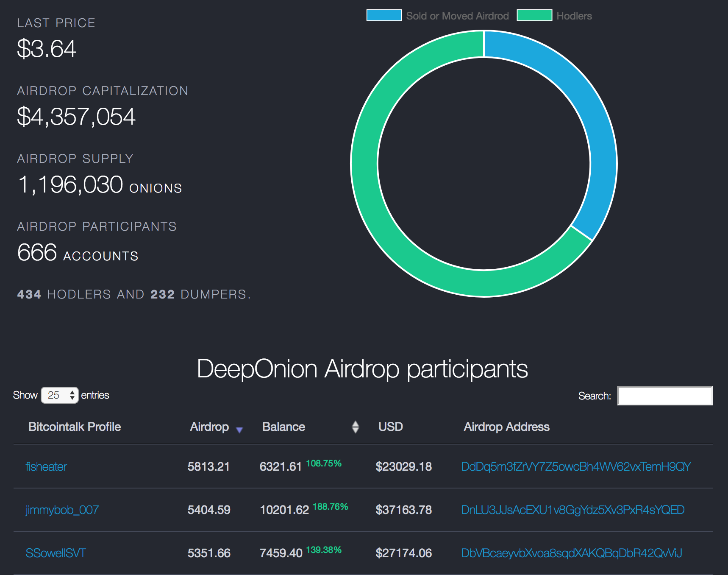Click the Airdrop column header
Image resolution: width=728 pixels, height=575 pixels.
209,427
